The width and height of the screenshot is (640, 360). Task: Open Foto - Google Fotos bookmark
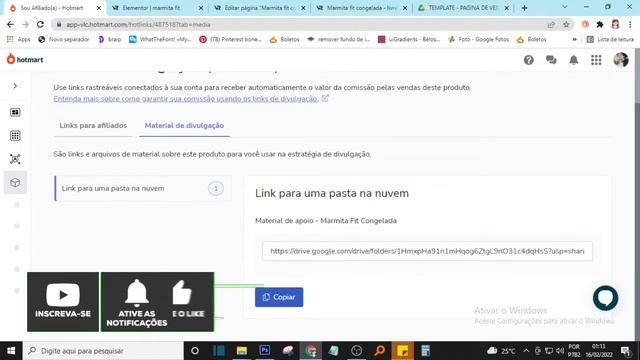click(478, 40)
